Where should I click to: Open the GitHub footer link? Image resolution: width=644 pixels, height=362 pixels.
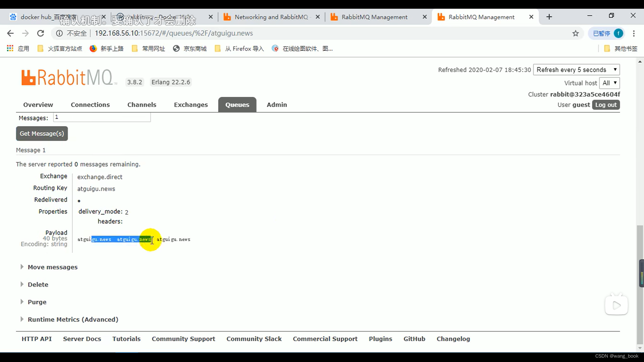point(414,339)
